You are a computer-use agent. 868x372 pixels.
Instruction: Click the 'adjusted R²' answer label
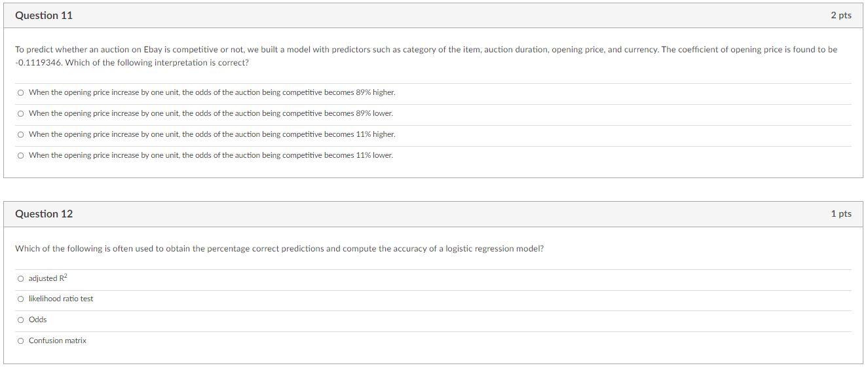pos(48,278)
